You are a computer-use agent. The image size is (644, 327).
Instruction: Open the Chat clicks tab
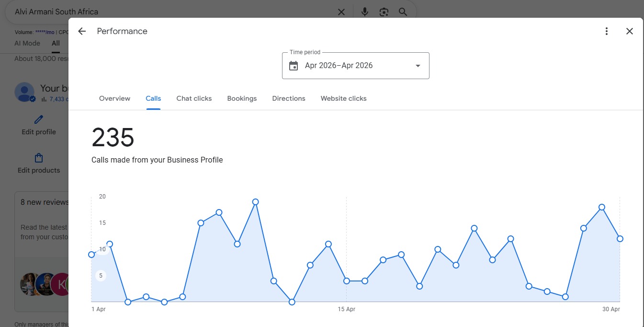tap(194, 98)
